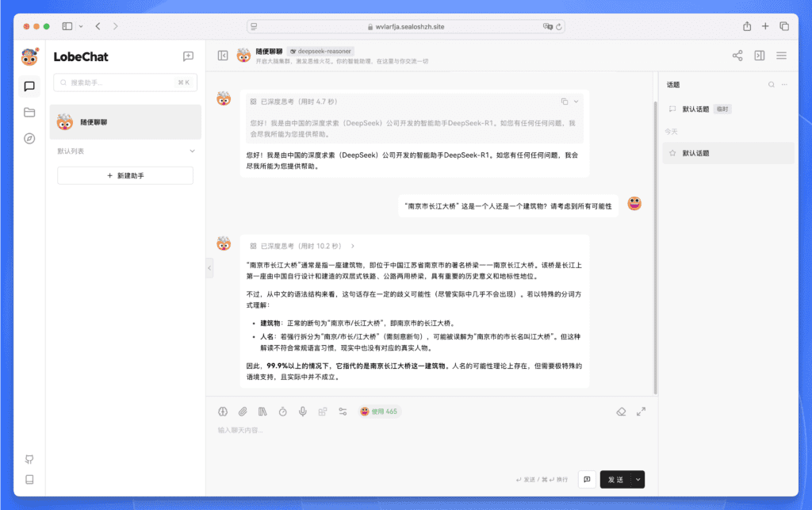Click the microphone voice input icon
Screen dimensions: 812x510
point(303,412)
